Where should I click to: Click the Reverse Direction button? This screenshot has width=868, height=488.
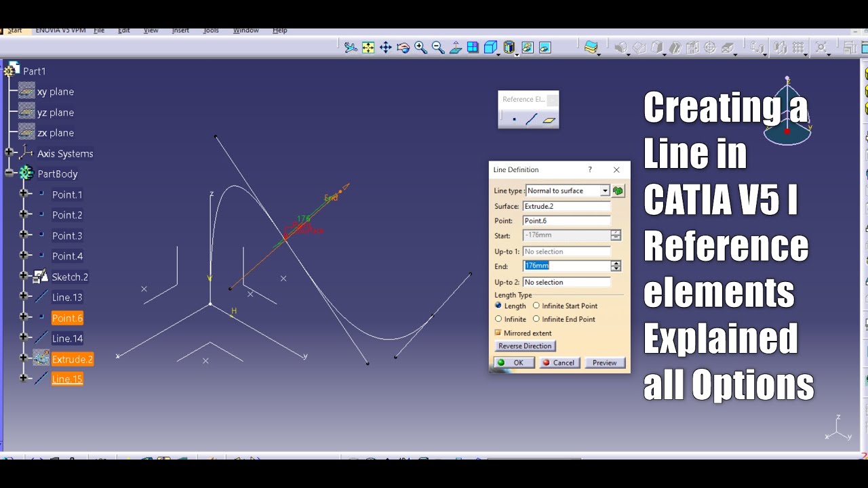[525, 346]
